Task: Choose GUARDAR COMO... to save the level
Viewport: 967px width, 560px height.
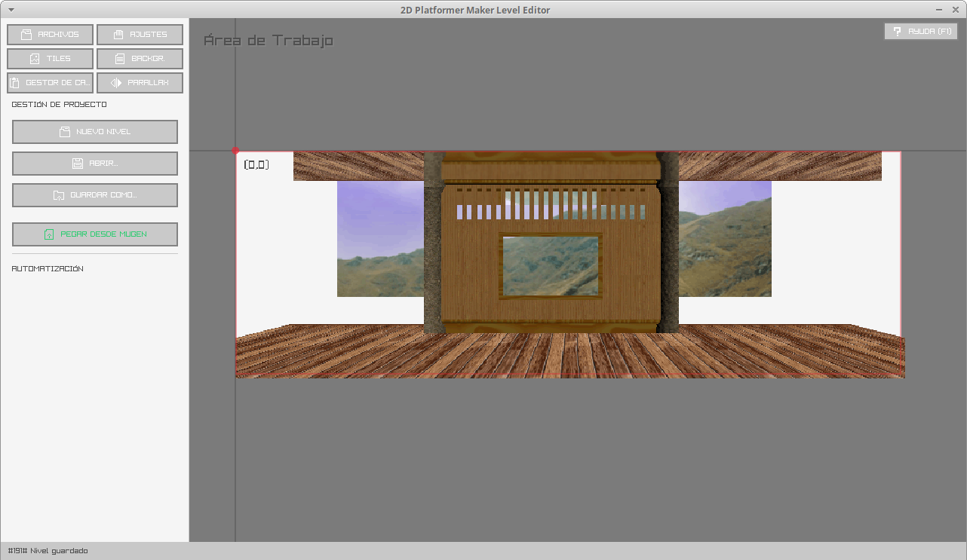Action: click(95, 195)
